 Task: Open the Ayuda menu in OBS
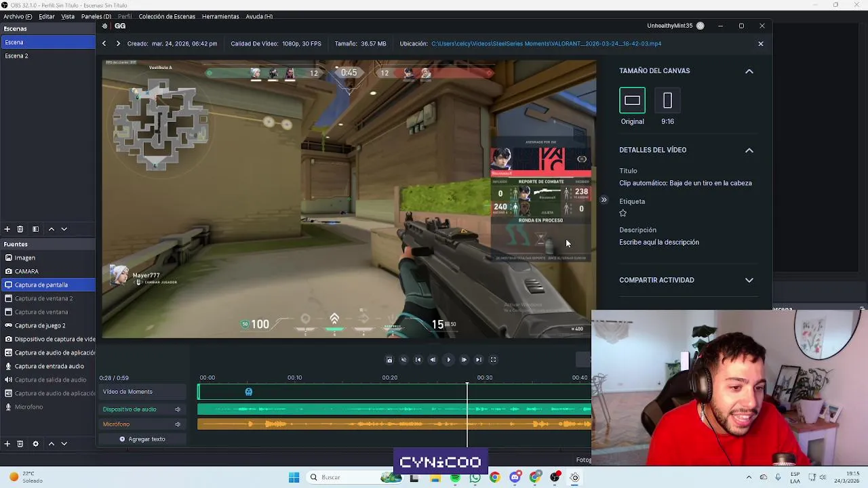coord(259,16)
